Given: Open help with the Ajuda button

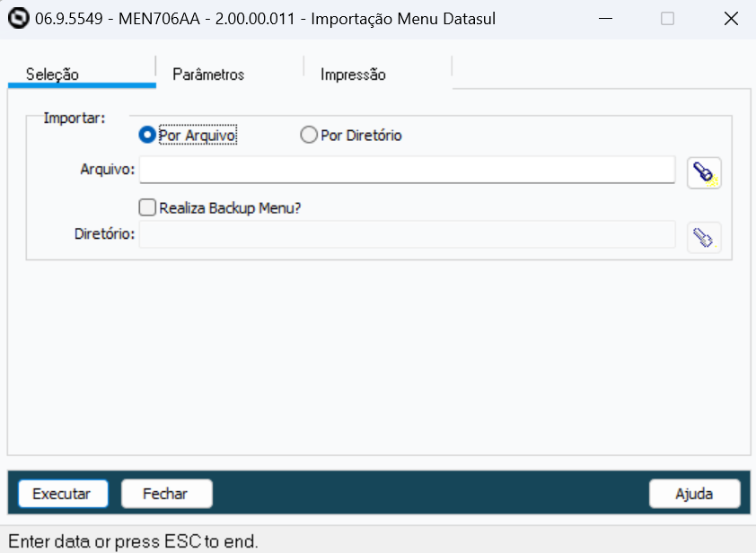Looking at the screenshot, I should click(x=695, y=493).
